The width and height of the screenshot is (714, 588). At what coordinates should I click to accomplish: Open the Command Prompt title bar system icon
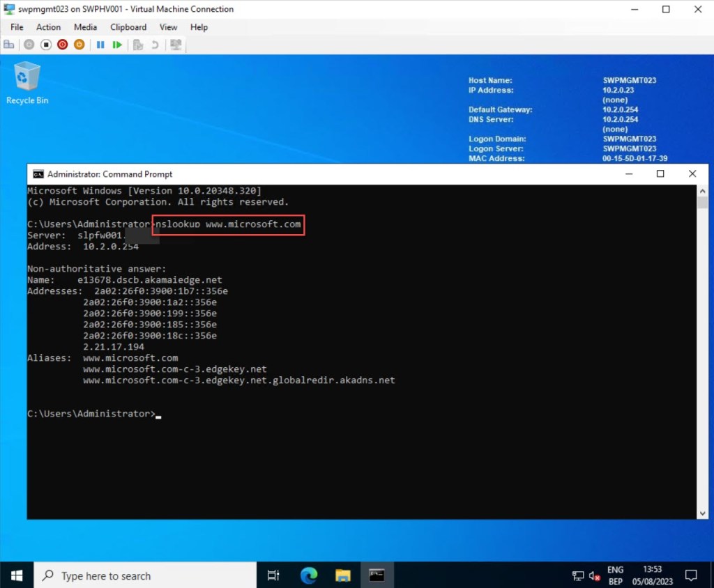[x=38, y=174]
